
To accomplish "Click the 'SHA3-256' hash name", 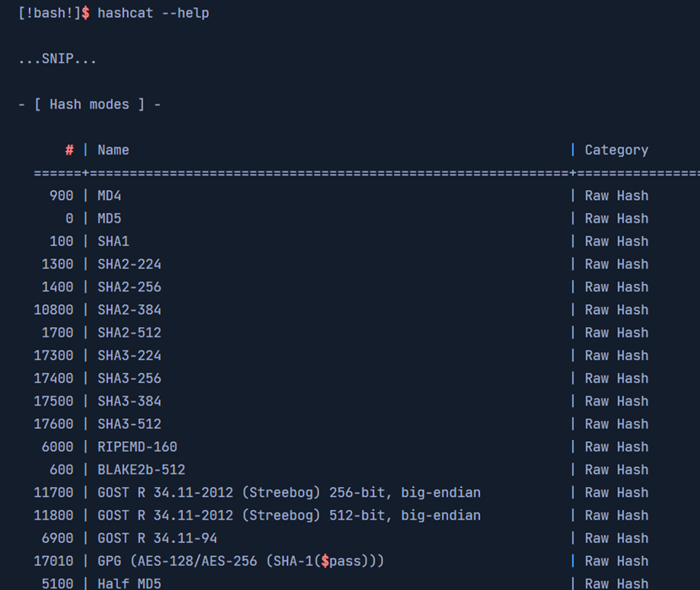I will [x=129, y=378].
